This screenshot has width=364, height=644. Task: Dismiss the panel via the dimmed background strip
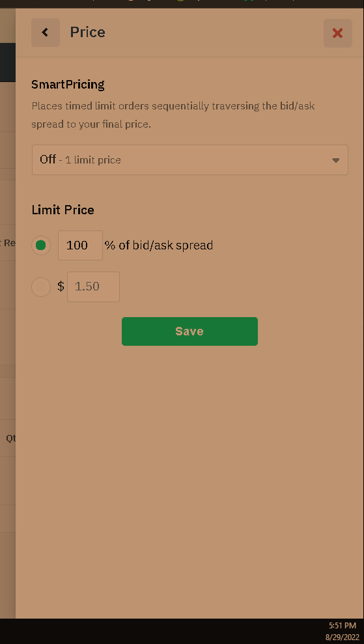click(x=7, y=329)
